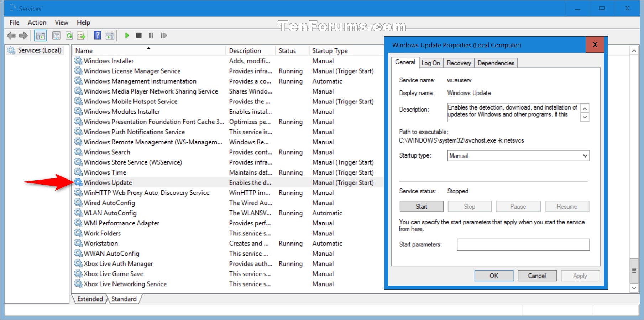644x320 pixels.
Task: Toggle the Show/Hide Action Pane toolbar icon
Action: (110, 36)
